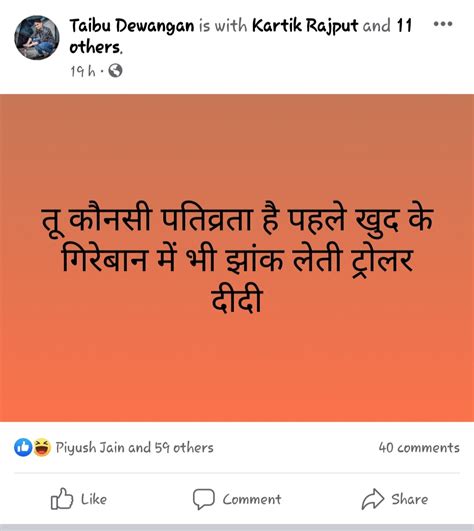Viewport: 474px width, 531px height.
Task: Click the speech bubble Comment icon
Action: (203, 499)
